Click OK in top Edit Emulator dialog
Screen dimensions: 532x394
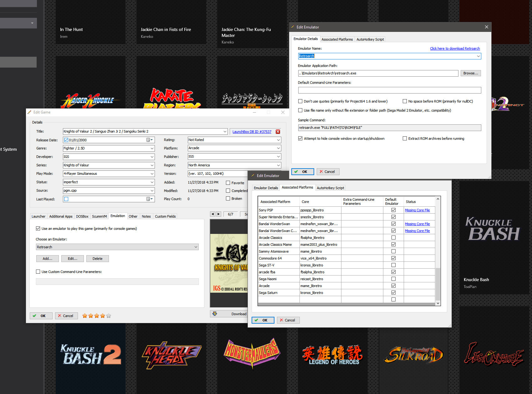point(303,172)
